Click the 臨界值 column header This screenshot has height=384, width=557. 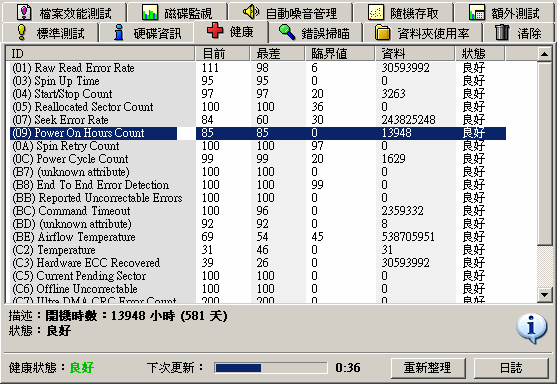(340, 54)
